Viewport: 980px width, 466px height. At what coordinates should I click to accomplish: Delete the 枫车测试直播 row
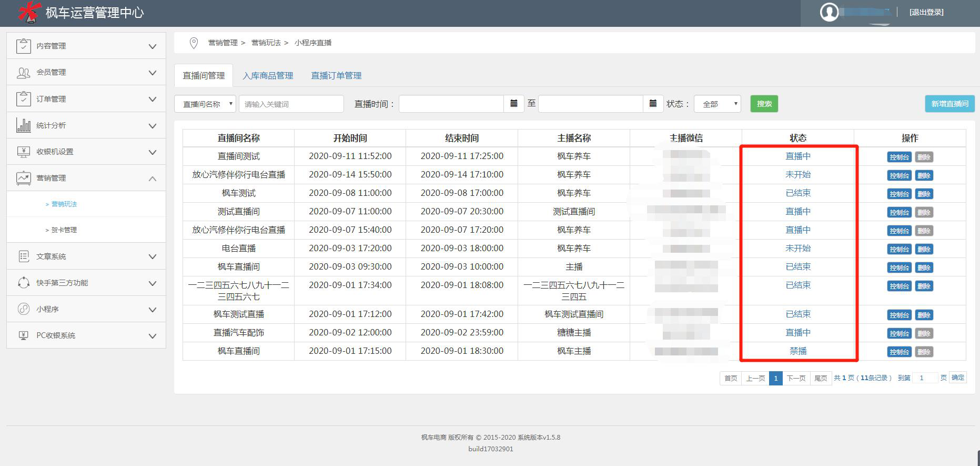click(x=924, y=315)
